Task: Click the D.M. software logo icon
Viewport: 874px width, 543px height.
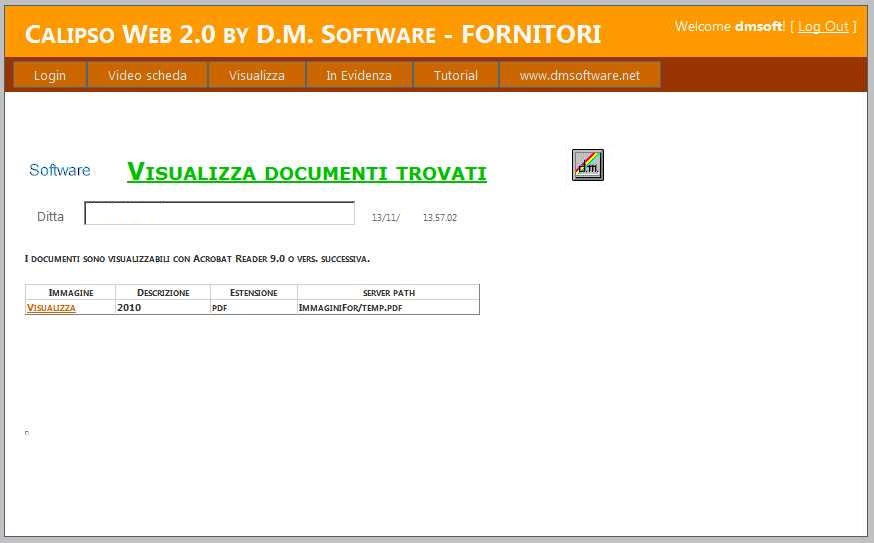Action: point(587,165)
